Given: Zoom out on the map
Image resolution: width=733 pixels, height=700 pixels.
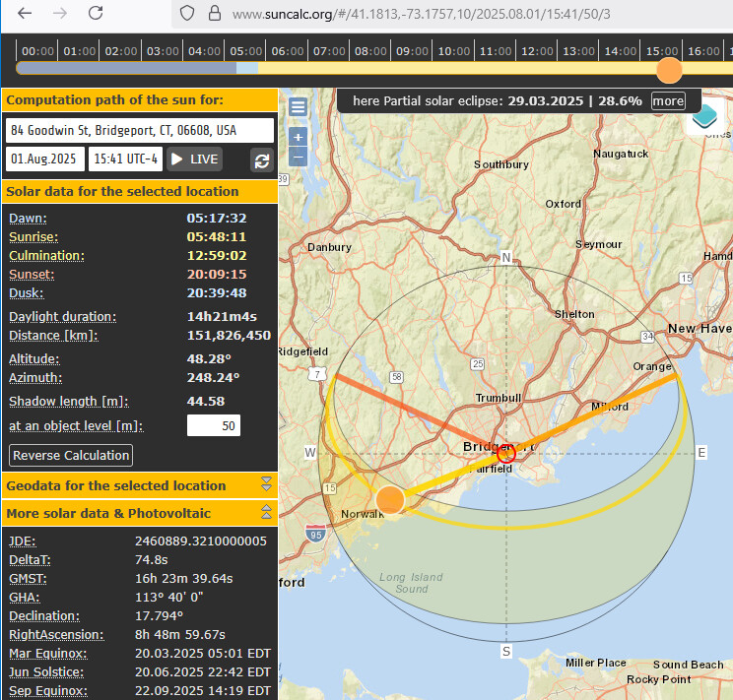Looking at the screenshot, I should coord(298,157).
